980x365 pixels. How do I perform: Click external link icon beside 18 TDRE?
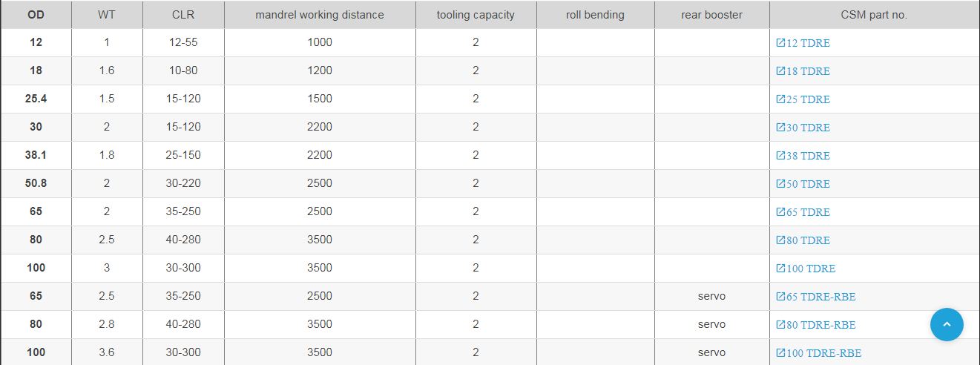[x=780, y=71]
